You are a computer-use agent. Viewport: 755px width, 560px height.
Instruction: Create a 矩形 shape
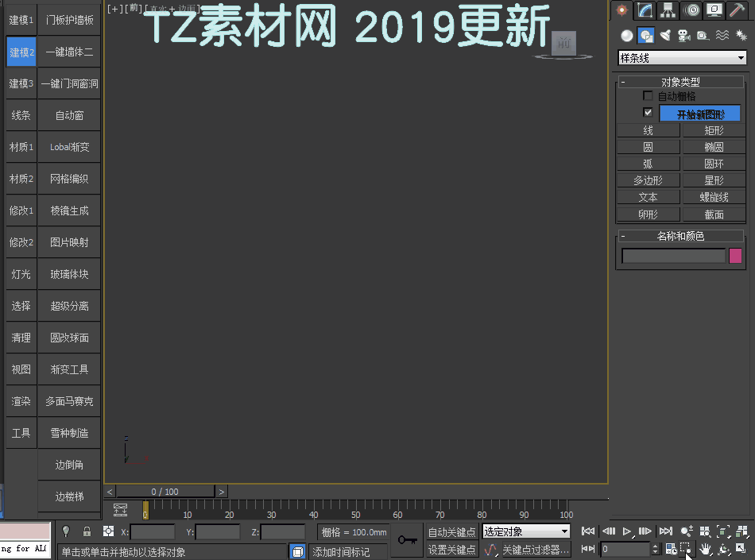pos(714,130)
